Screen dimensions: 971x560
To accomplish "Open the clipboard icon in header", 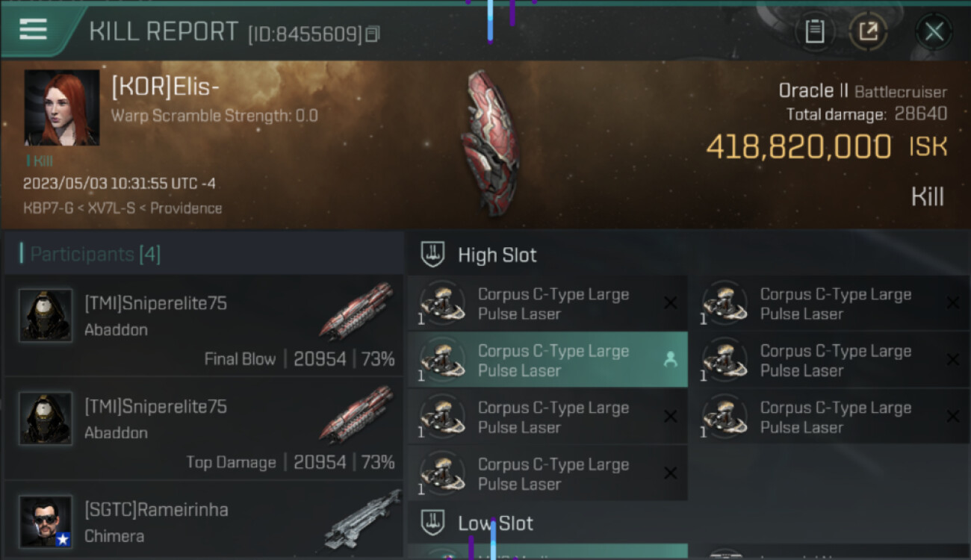I will [814, 31].
